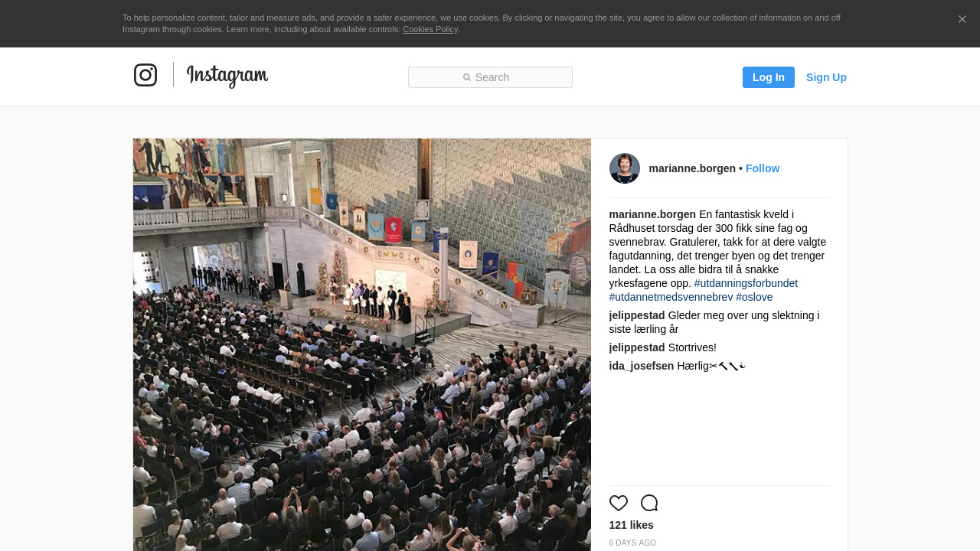The image size is (980, 551).
Task: Click the Instagram camera logo icon
Action: tap(145, 75)
